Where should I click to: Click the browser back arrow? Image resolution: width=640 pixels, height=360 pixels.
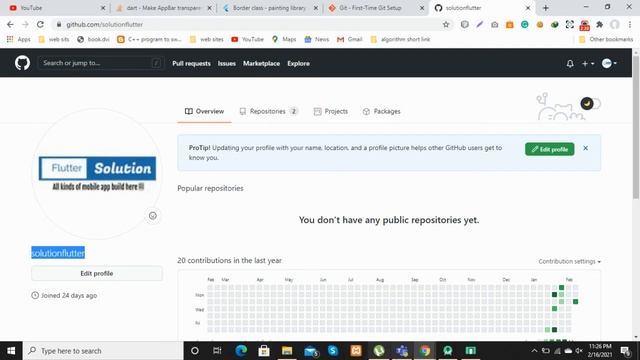coord(10,24)
